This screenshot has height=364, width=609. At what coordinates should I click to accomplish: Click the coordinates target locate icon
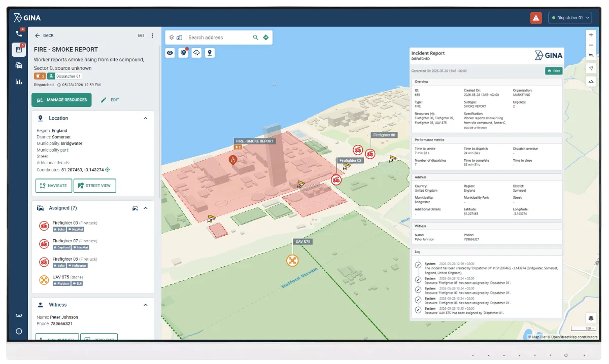tap(107, 170)
